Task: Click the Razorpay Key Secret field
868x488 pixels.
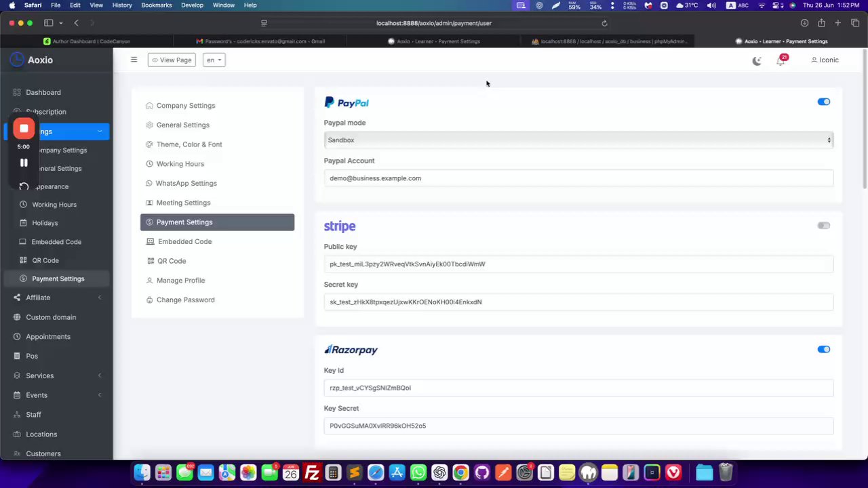Action: [x=578, y=426]
